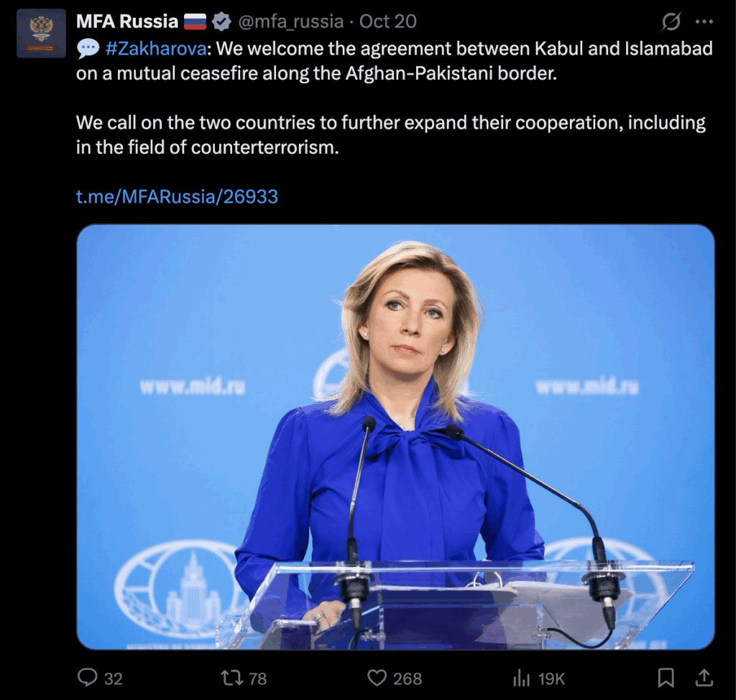Open view analytics bar chart icon
The height and width of the screenshot is (700, 736).
tap(522, 678)
